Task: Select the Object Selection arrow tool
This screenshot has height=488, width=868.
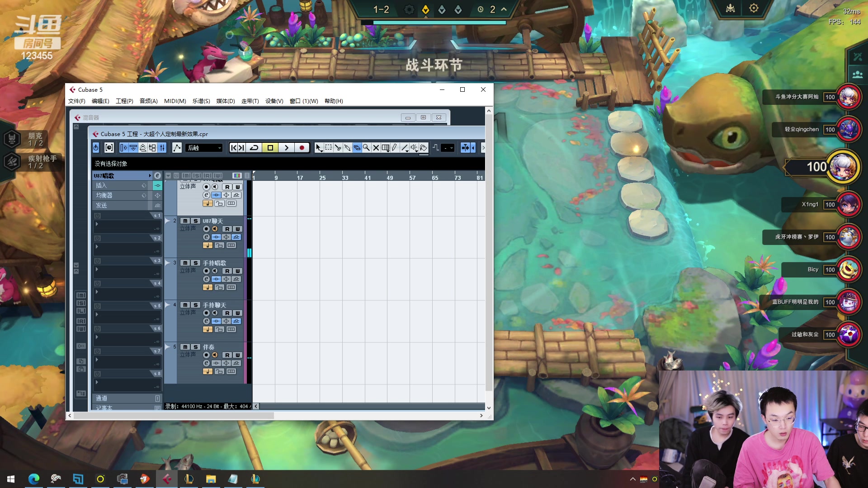Action: point(319,148)
